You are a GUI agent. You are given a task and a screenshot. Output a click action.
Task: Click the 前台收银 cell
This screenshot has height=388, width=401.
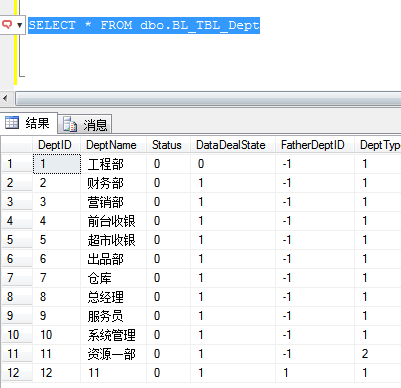click(x=113, y=221)
